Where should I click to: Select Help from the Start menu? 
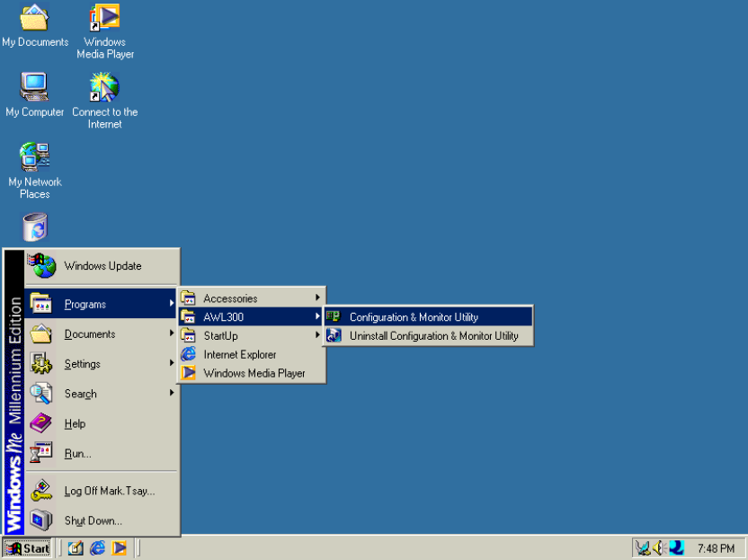(x=102, y=423)
